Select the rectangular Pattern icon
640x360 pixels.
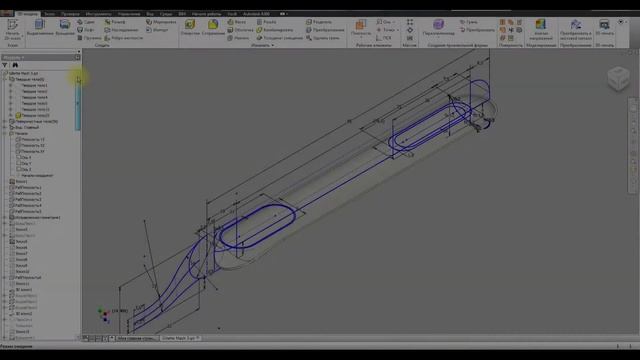coord(410,22)
